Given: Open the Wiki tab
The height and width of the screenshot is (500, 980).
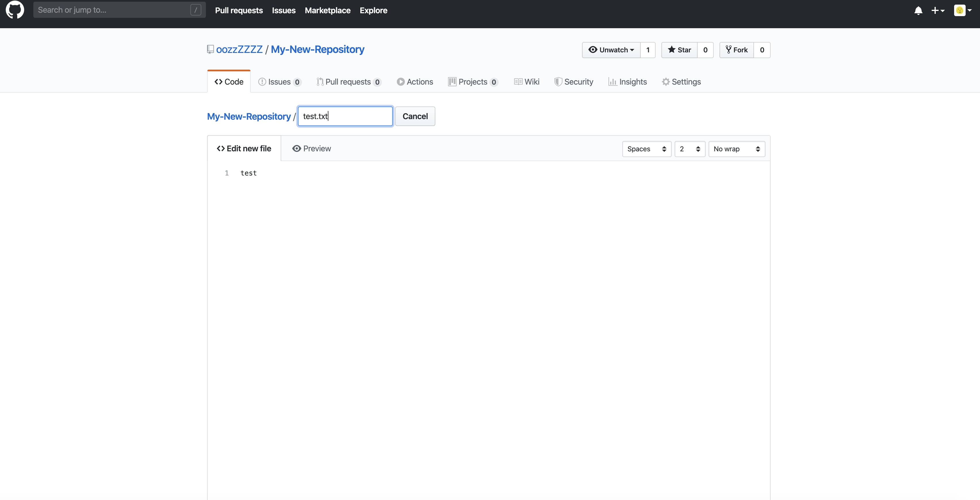Looking at the screenshot, I should (x=527, y=82).
